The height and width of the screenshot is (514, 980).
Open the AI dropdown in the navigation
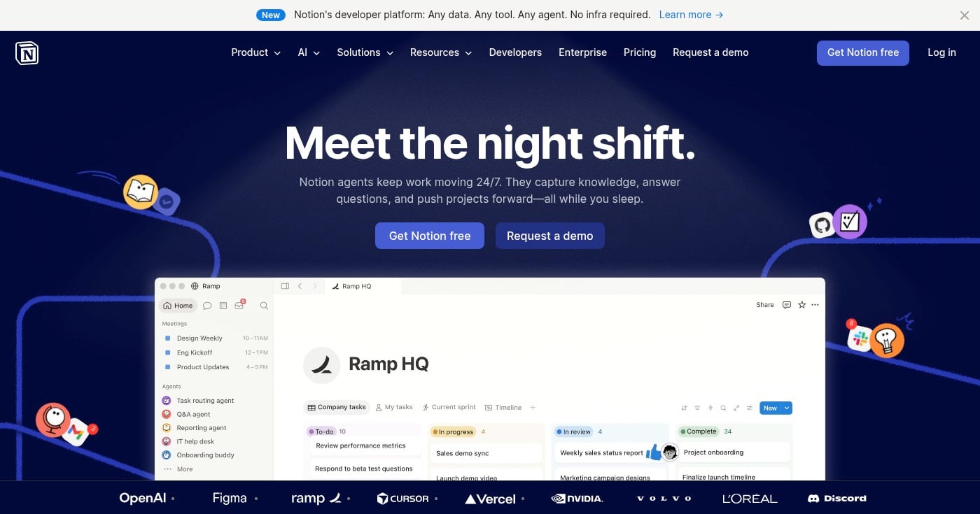click(x=309, y=52)
